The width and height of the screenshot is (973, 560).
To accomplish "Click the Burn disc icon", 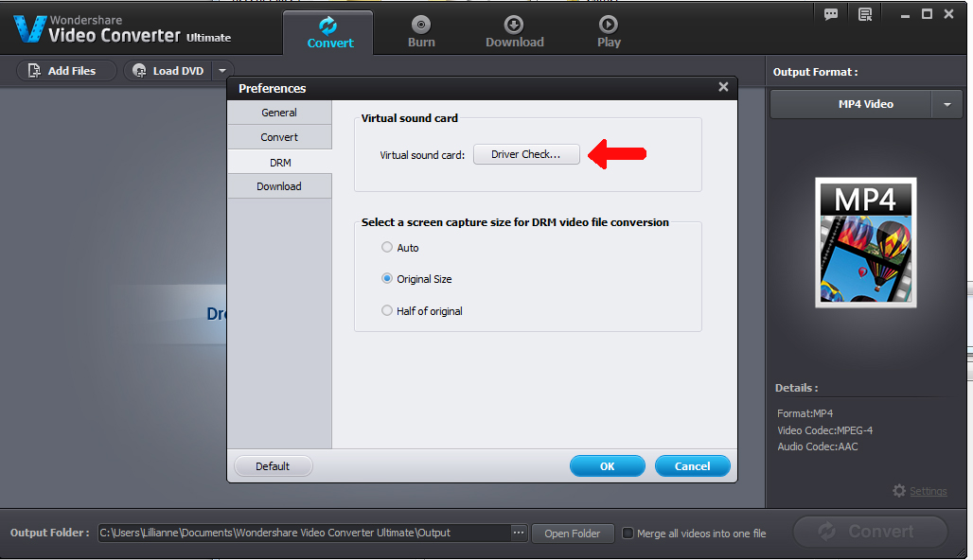I will pos(421,25).
